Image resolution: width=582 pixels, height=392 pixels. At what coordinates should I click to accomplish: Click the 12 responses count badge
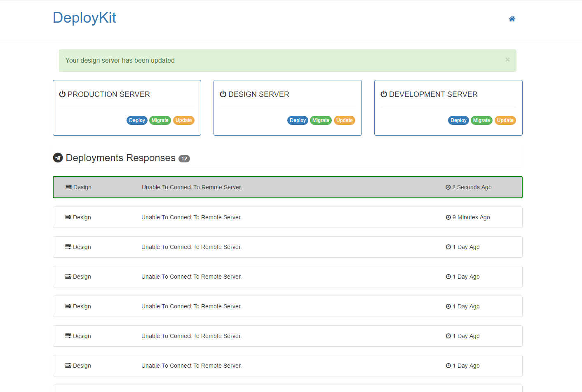pos(184,159)
